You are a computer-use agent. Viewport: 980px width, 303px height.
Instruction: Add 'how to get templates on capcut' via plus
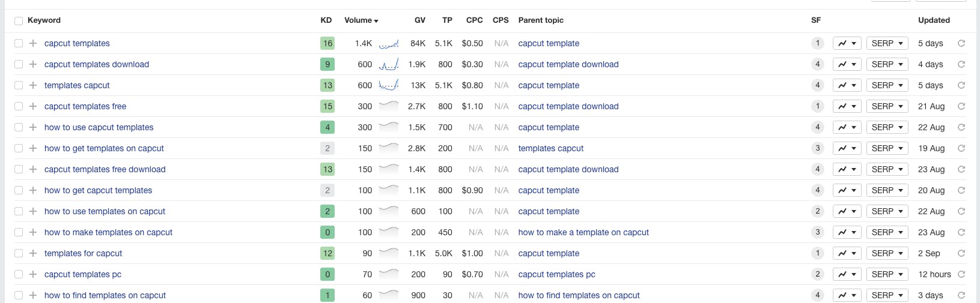click(x=33, y=148)
